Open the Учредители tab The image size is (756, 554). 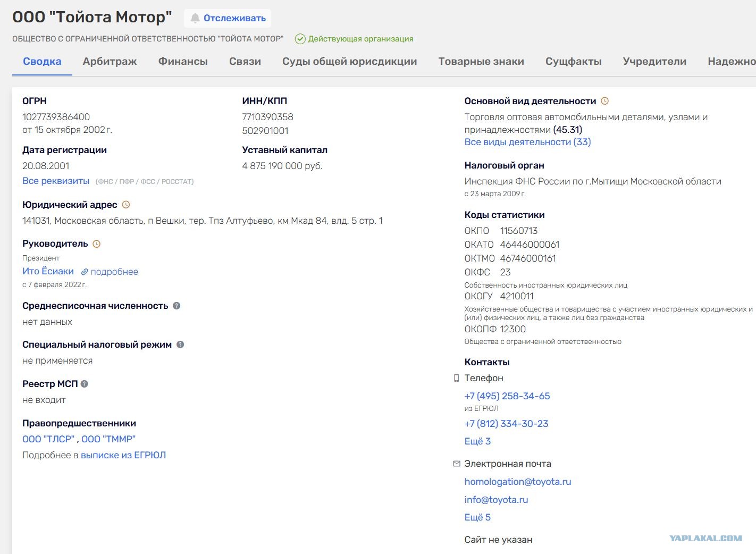point(654,62)
